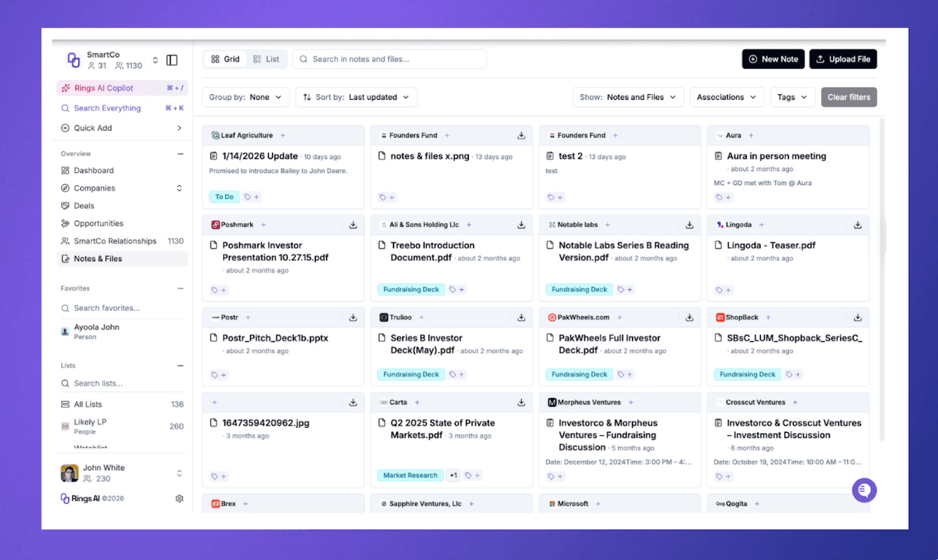Viewport: 938px width, 560px height.
Task: Open Group by dropdown
Action: [246, 97]
